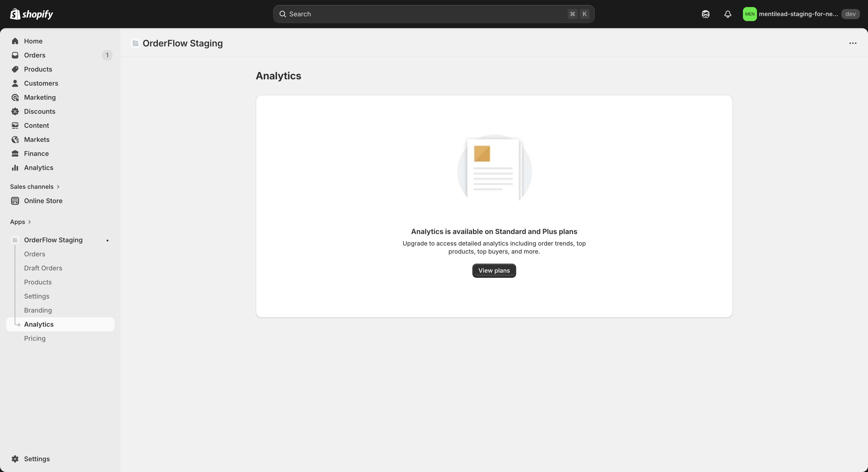Click the orders count badge showing 1

pyautogui.click(x=107, y=55)
